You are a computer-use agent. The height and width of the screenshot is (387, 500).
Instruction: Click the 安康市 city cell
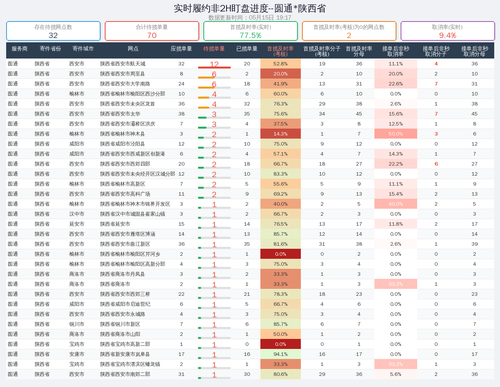(76, 354)
